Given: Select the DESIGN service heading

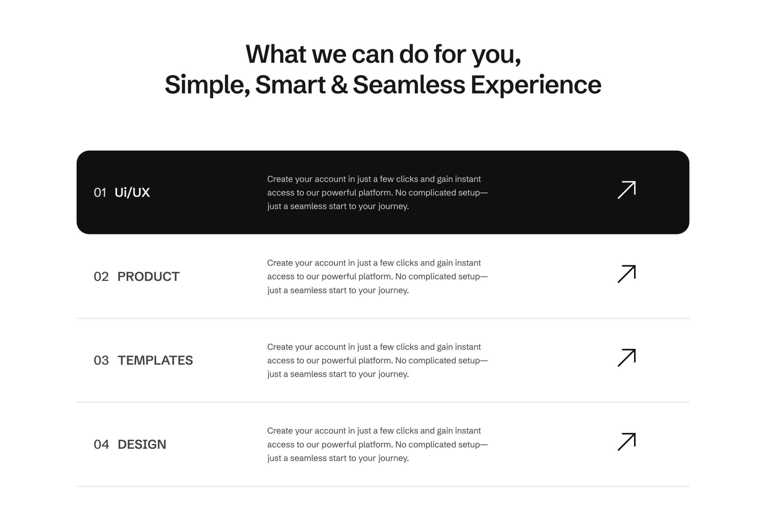Looking at the screenshot, I should click(x=142, y=444).
